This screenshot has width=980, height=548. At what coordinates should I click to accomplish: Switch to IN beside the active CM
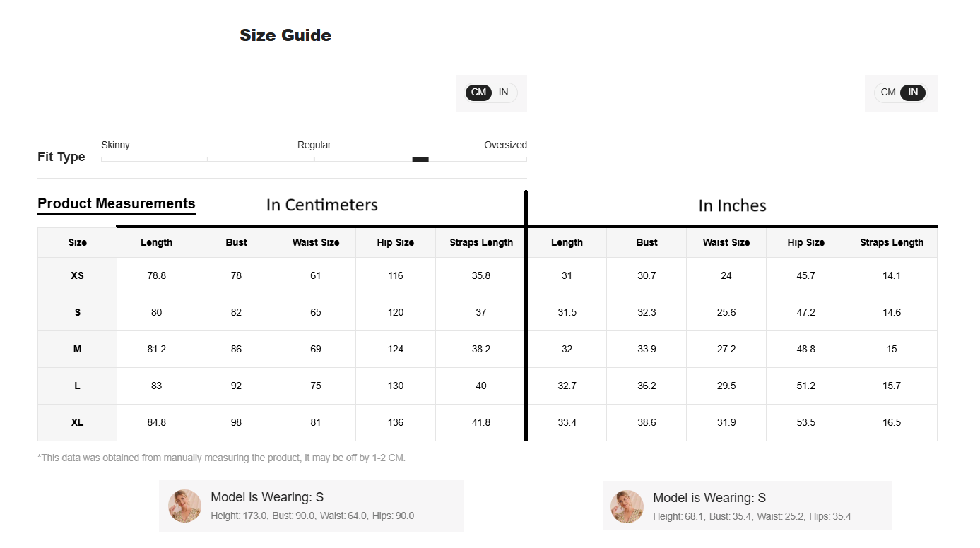click(504, 93)
